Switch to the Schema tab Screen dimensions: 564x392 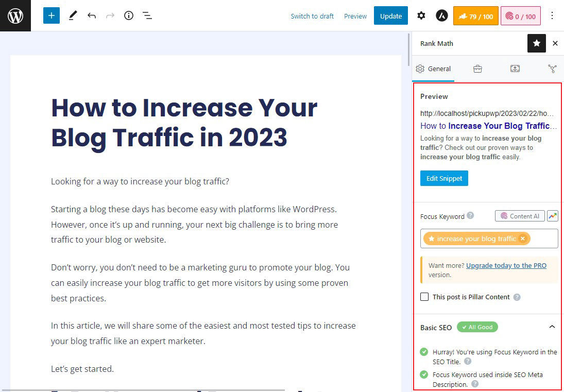(x=515, y=69)
